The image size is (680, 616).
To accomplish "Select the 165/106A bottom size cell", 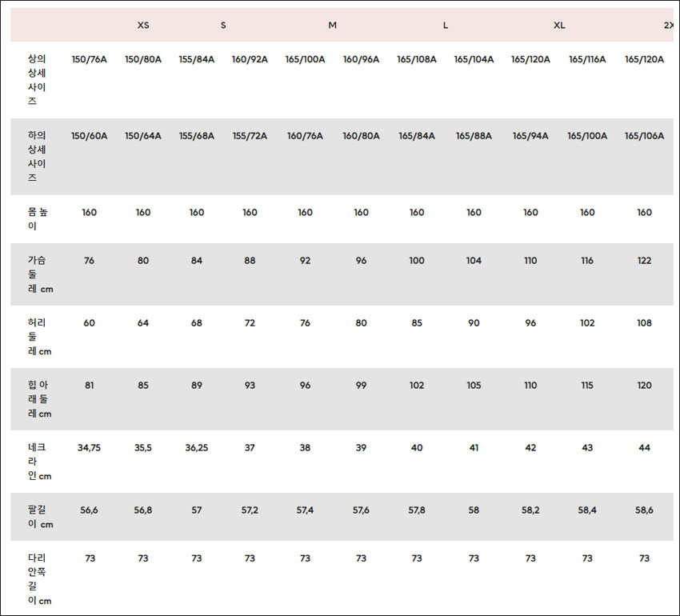I will 645,136.
